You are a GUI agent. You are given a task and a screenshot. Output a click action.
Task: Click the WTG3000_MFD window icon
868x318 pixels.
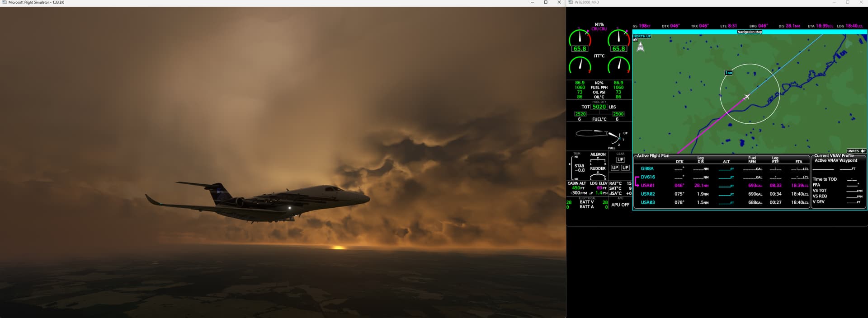point(571,3)
